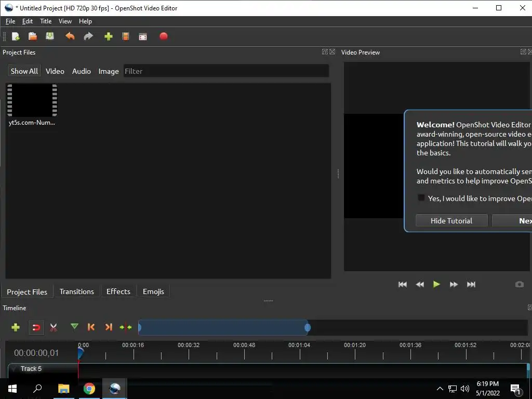Viewport: 532px width, 399px height.
Task: Click the Save Project toolbar icon
Action: pos(50,36)
